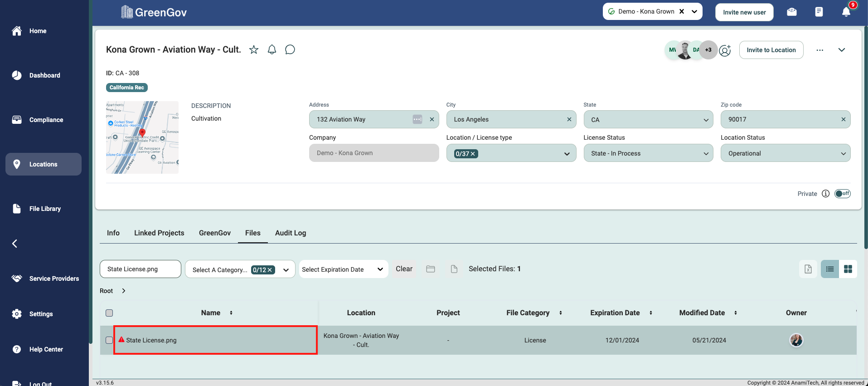Star Kona Grown location as favorite
Screen dimensions: 868x386
click(254, 50)
